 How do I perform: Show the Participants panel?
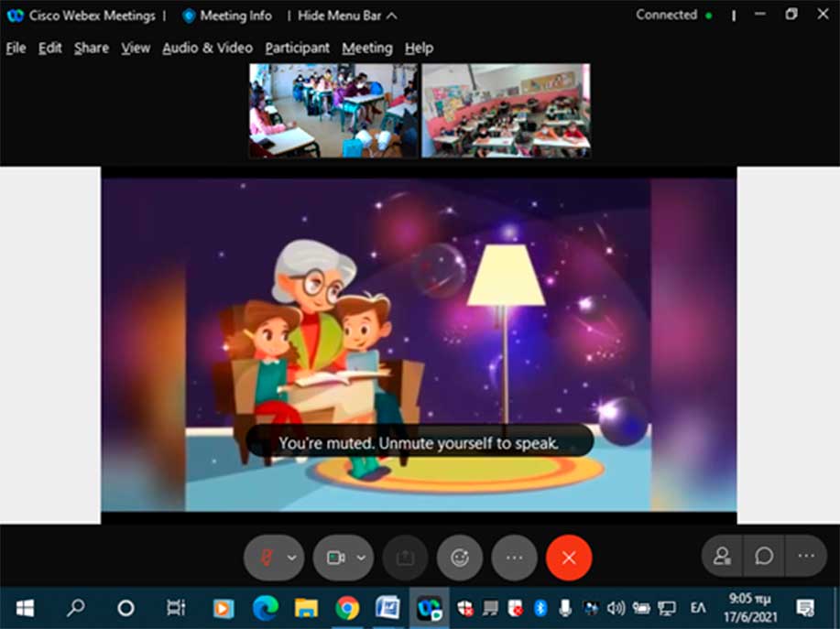click(722, 556)
